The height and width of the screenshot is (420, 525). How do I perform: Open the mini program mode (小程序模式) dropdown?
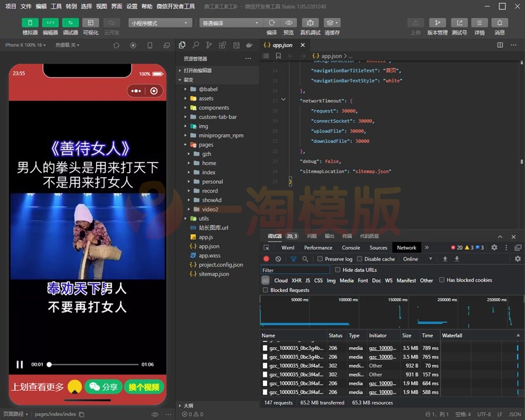[160, 23]
